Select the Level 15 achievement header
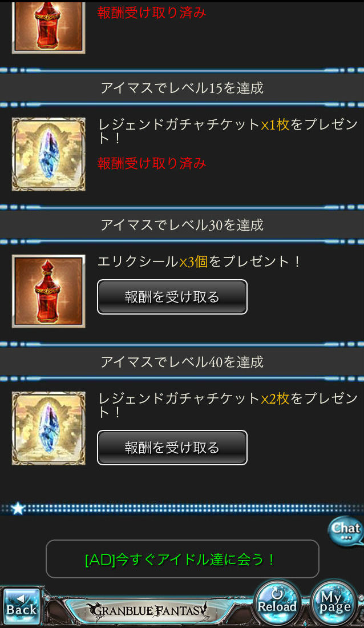 tap(182, 88)
